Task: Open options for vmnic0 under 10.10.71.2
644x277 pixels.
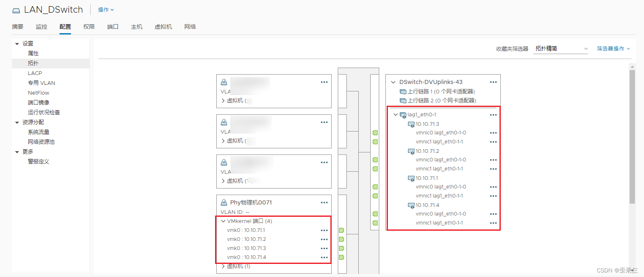Action: tap(493, 160)
